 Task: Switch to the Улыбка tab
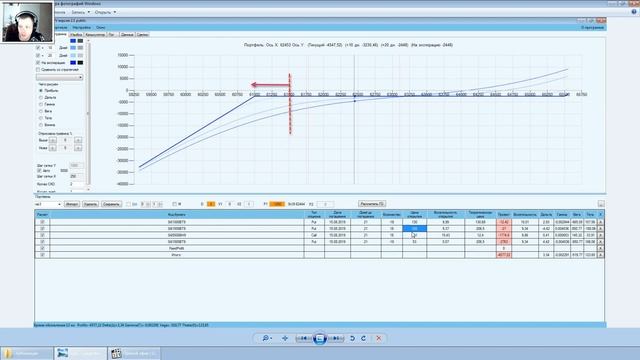pyautogui.click(x=76, y=35)
